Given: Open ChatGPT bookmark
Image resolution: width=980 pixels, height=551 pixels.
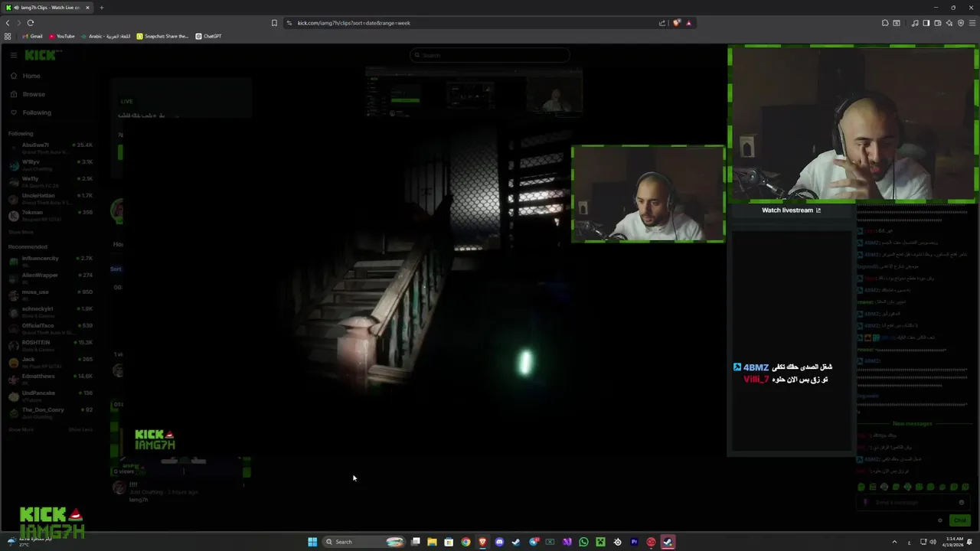Looking at the screenshot, I should pyautogui.click(x=208, y=36).
